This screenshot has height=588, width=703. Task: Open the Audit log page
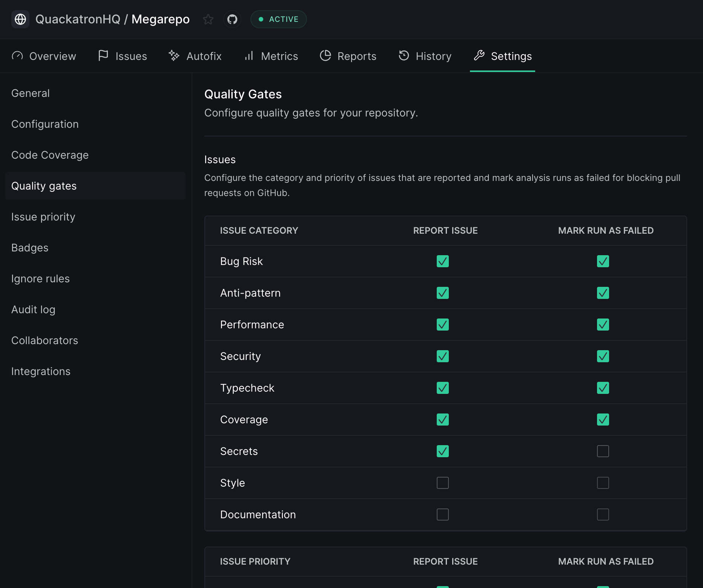pos(33,309)
